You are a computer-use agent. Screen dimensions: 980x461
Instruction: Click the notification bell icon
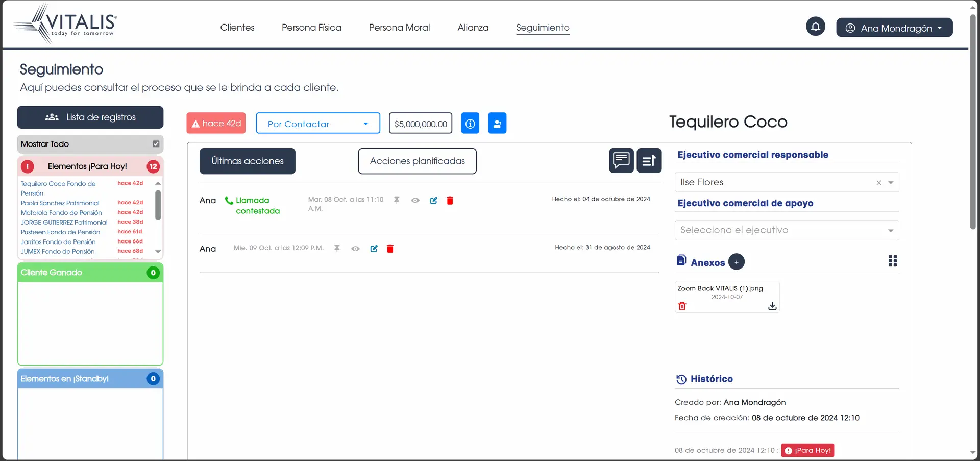(x=815, y=27)
